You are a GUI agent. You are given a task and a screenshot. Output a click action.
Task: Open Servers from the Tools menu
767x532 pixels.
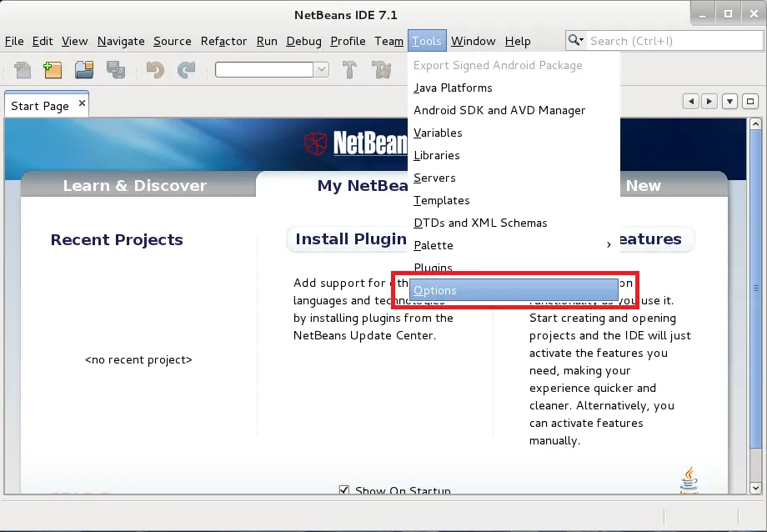point(514,178)
